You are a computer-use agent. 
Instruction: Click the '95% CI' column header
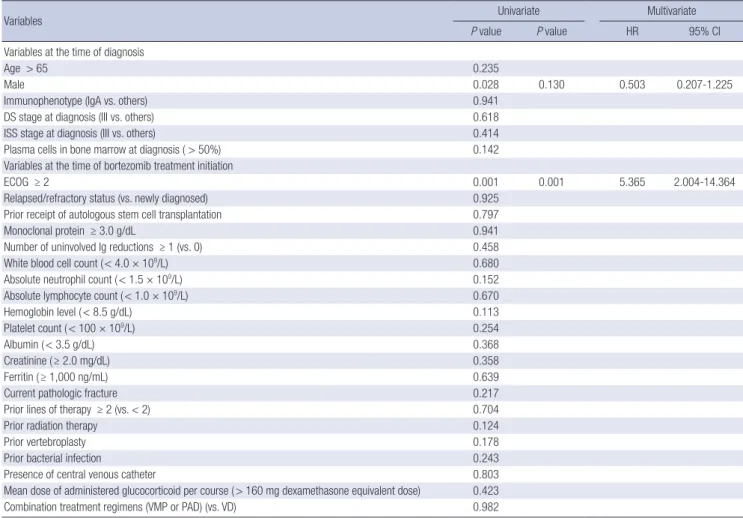click(704, 31)
